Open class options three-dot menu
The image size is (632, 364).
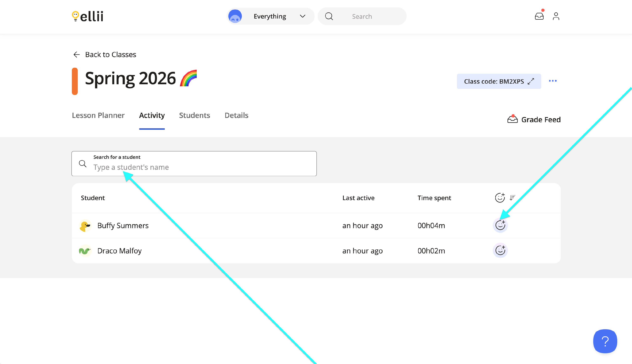point(553,81)
